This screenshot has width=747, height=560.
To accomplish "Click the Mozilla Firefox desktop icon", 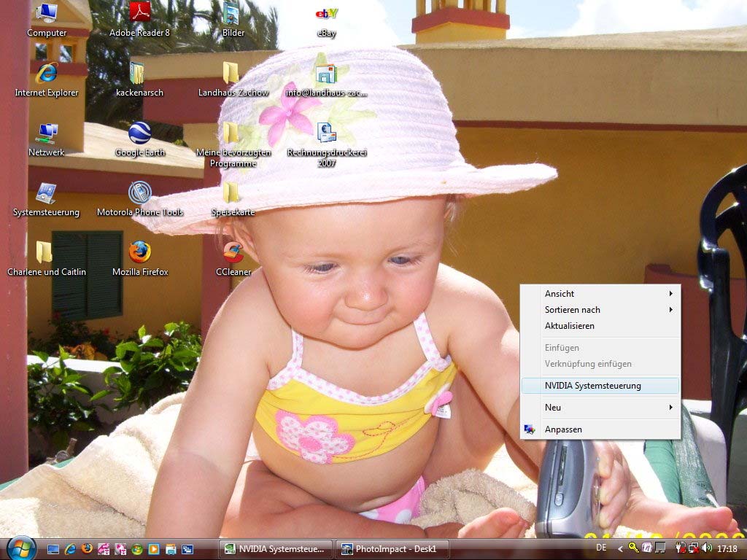I will pos(139,253).
